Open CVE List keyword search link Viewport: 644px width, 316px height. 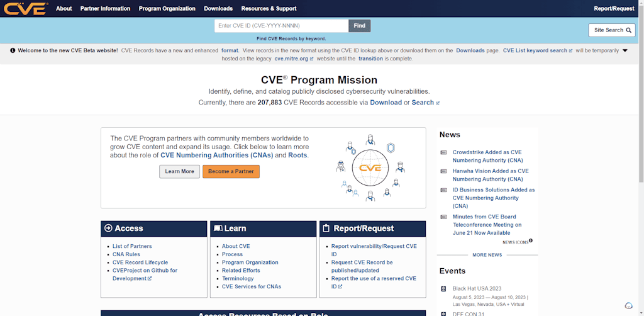pyautogui.click(x=538, y=50)
